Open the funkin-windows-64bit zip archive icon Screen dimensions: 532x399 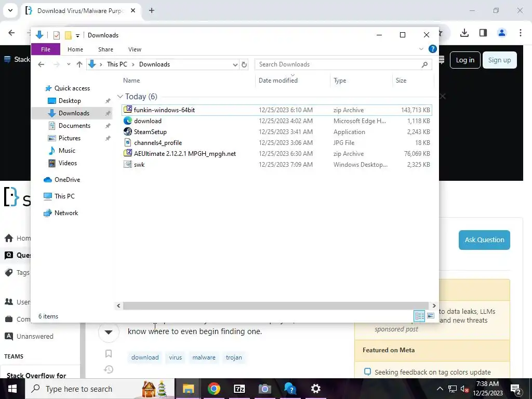(x=128, y=110)
